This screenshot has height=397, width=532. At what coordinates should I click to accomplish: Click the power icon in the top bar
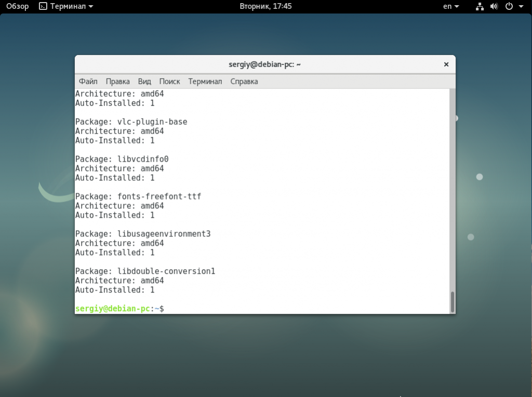pyautogui.click(x=509, y=6)
